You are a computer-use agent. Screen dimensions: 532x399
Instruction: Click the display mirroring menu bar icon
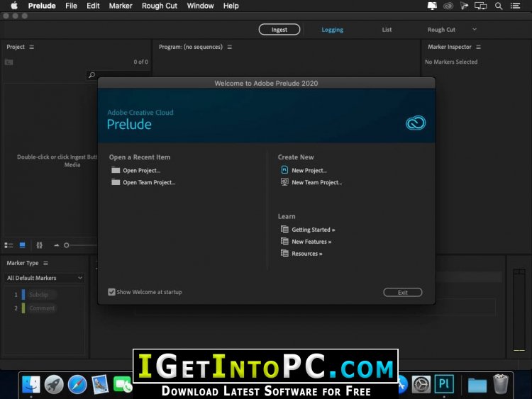[480, 6]
